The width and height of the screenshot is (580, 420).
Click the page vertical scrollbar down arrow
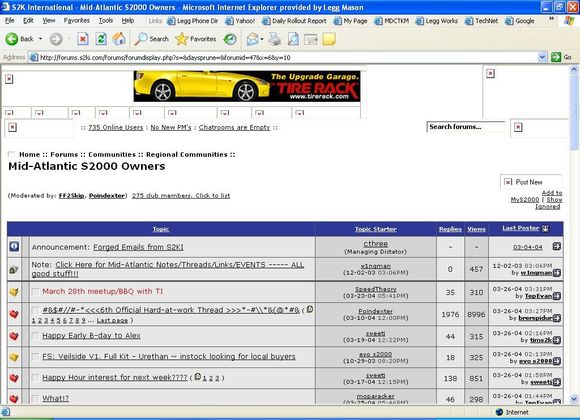click(574, 399)
